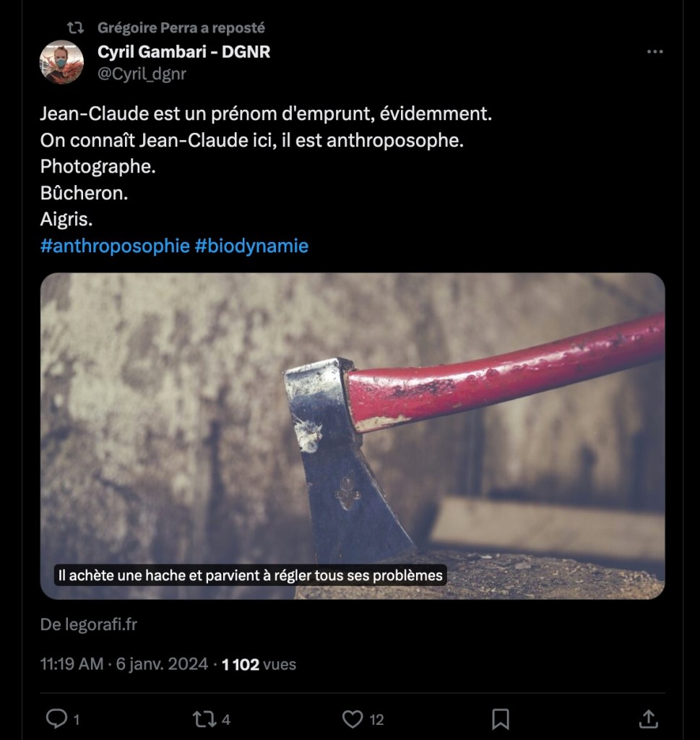This screenshot has width=700, height=740.
Task: Open the tweet's three-dot more options menu
Action: (x=654, y=52)
